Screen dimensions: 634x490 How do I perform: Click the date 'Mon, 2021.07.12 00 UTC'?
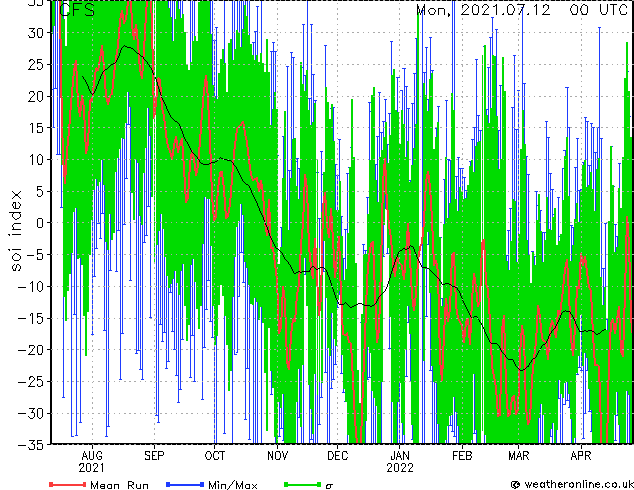(522, 10)
